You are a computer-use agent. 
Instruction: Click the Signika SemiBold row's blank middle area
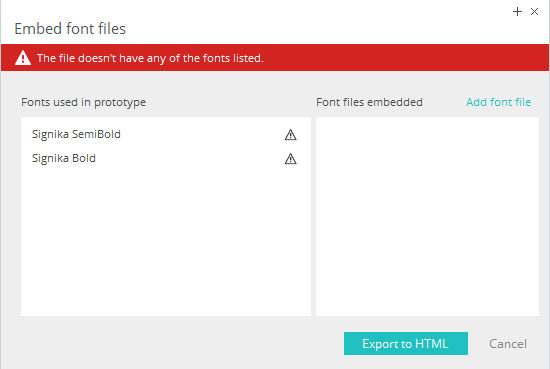[x=202, y=134]
